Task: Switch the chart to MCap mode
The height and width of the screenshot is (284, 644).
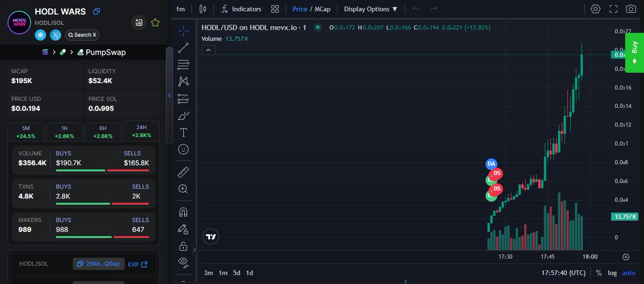Action: tap(322, 9)
